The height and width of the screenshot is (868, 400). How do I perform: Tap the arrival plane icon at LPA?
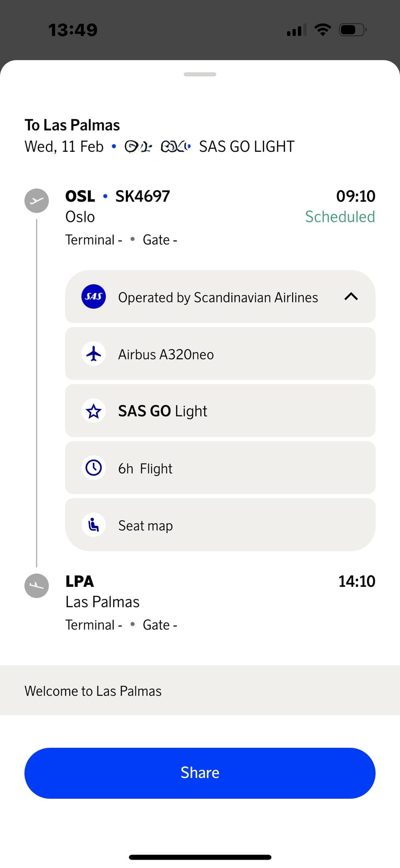pyautogui.click(x=37, y=586)
